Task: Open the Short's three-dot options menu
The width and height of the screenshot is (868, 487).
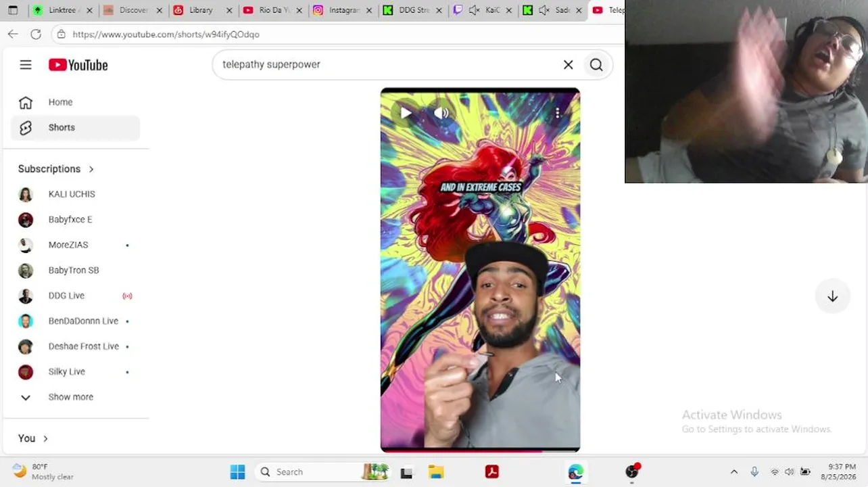Action: tap(558, 113)
